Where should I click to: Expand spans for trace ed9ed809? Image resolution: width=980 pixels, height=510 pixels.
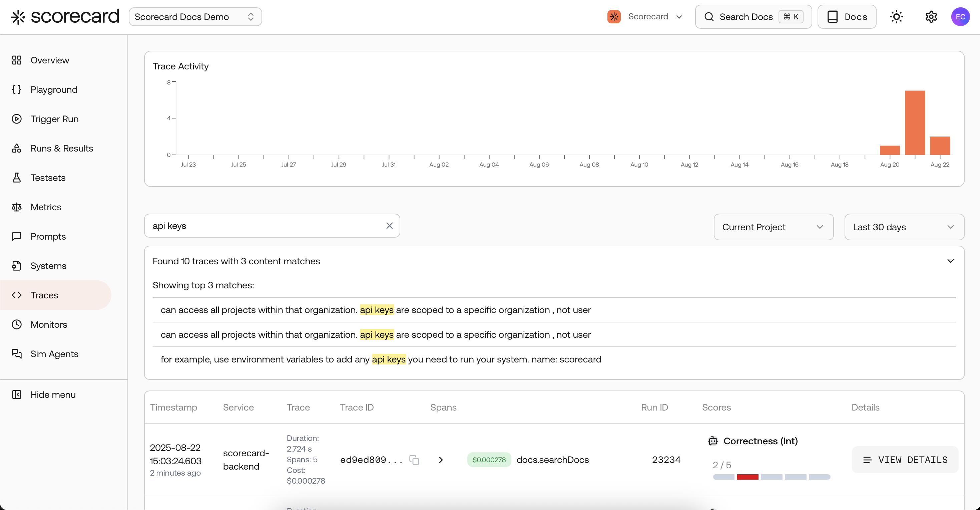(441, 460)
